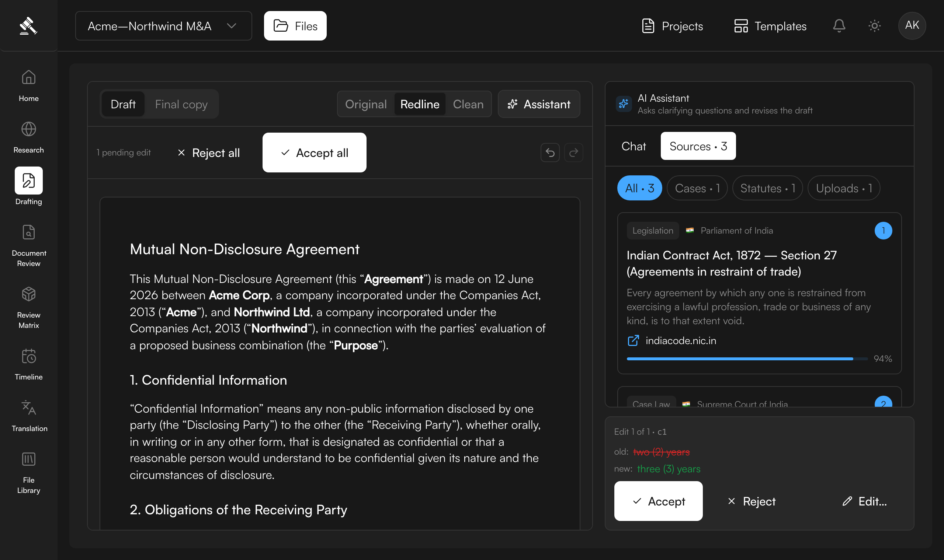Click the new 'three (3) years' text

pos(669,469)
